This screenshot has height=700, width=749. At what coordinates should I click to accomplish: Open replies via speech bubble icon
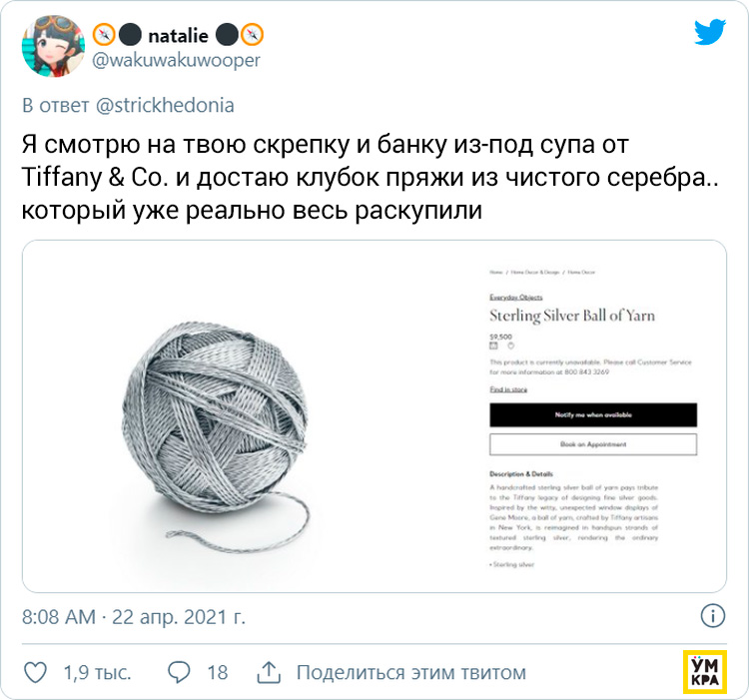tap(179, 672)
